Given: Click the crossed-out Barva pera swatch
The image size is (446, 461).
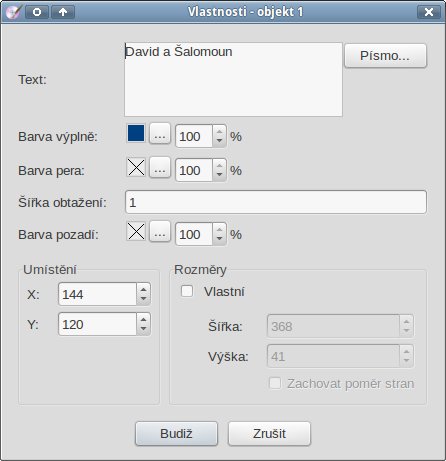Looking at the screenshot, I should click(136, 167).
